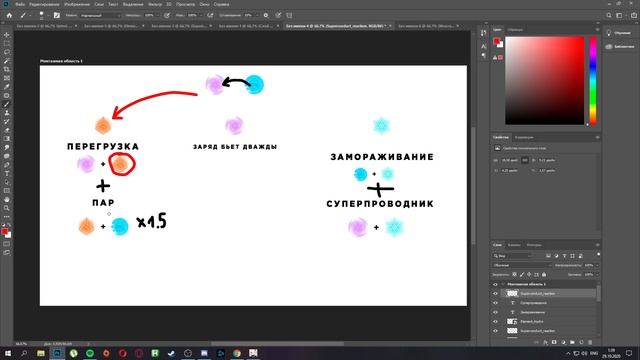
Task: Open symmetry paint options butterfly icon
Action: [289, 16]
